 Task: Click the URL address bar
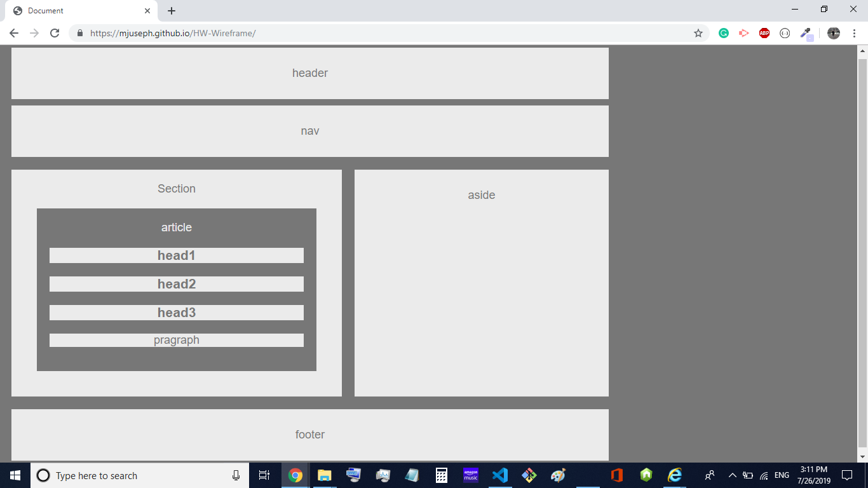(x=381, y=33)
